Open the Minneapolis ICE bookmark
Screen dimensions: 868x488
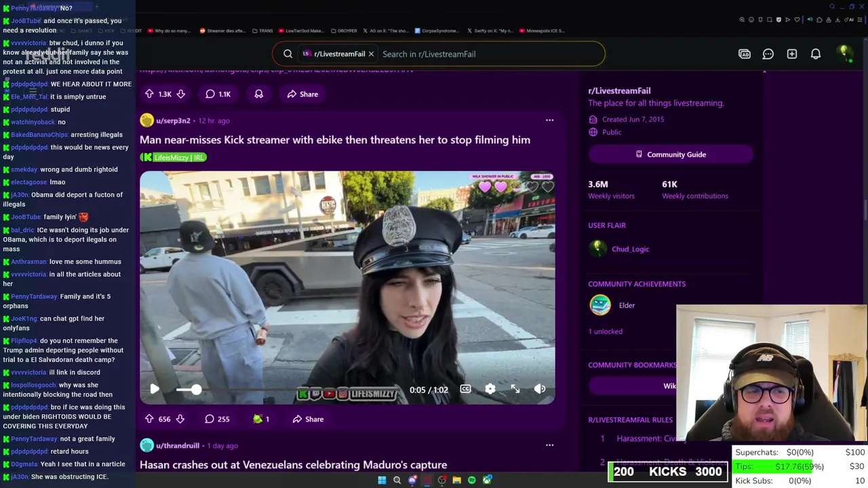(x=542, y=30)
